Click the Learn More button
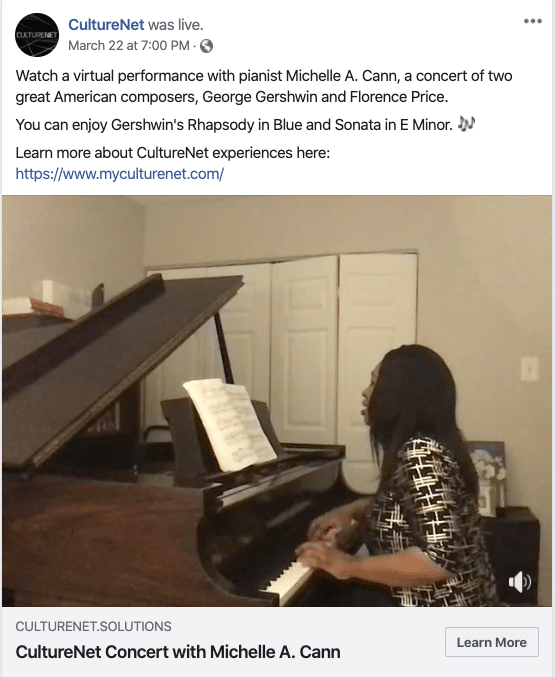 point(492,642)
